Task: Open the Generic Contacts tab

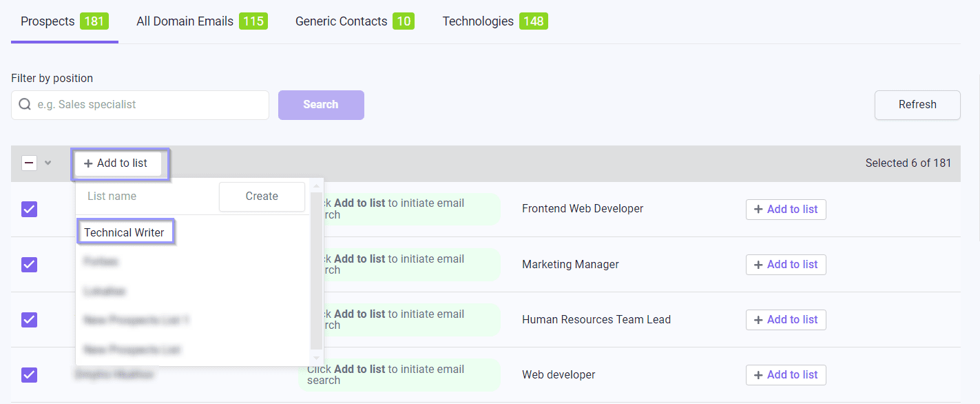Action: 354,21
